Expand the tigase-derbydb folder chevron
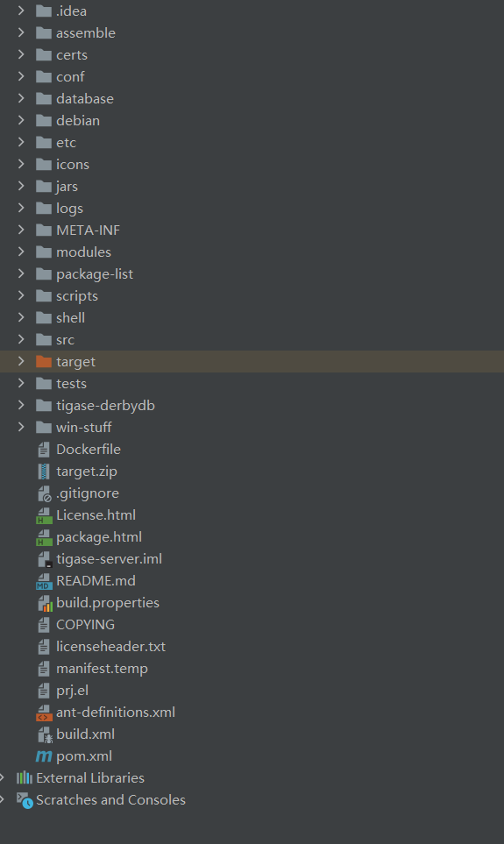The image size is (504, 844). pos(21,405)
